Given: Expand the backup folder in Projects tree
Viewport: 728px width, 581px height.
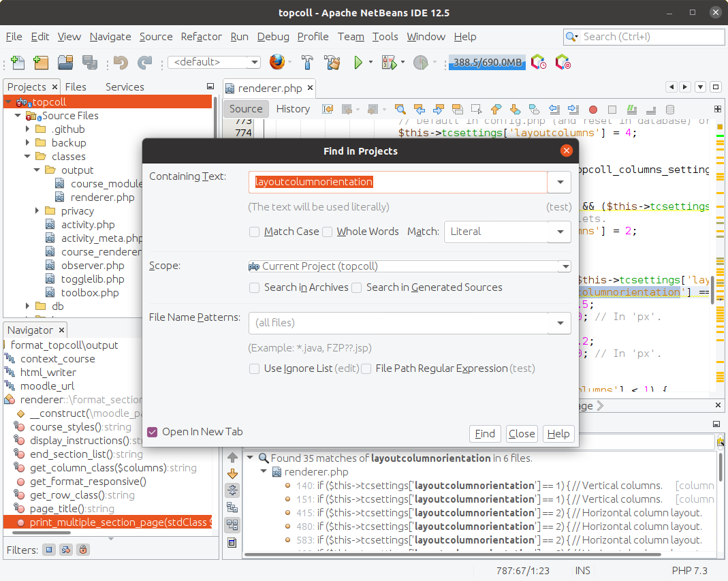Looking at the screenshot, I should pos(27,142).
